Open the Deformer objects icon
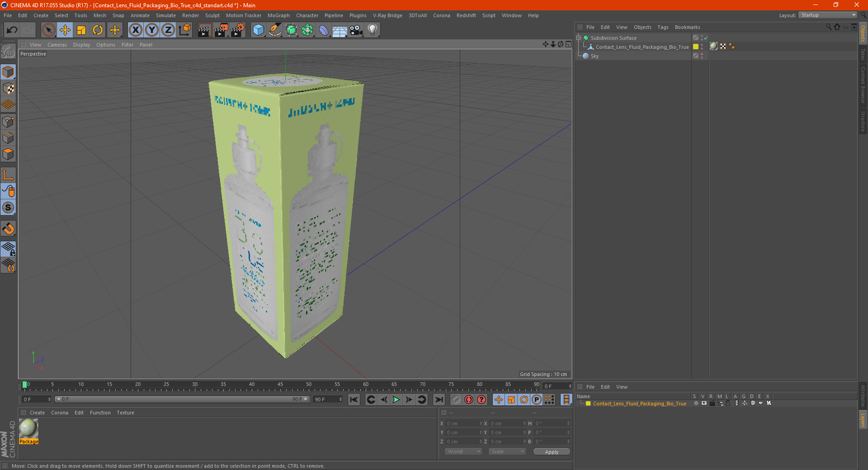 pos(324,30)
